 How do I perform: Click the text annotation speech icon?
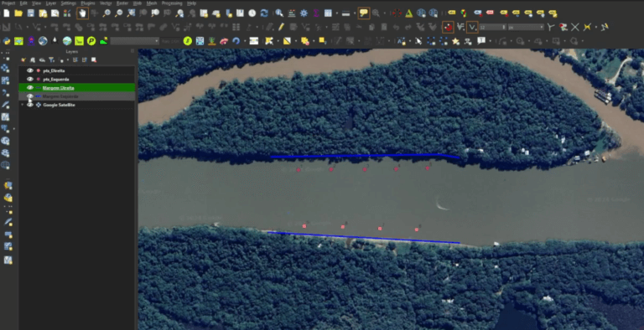(481, 41)
